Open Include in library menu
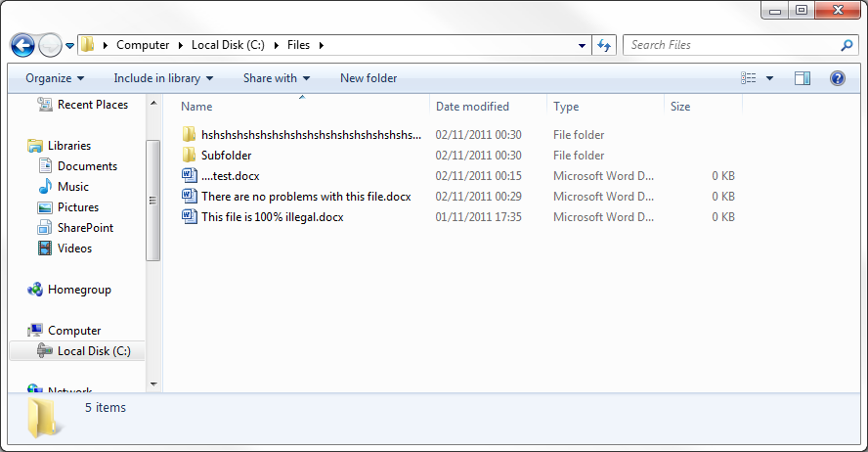Viewport: 868px width, 452px height. 163,78
